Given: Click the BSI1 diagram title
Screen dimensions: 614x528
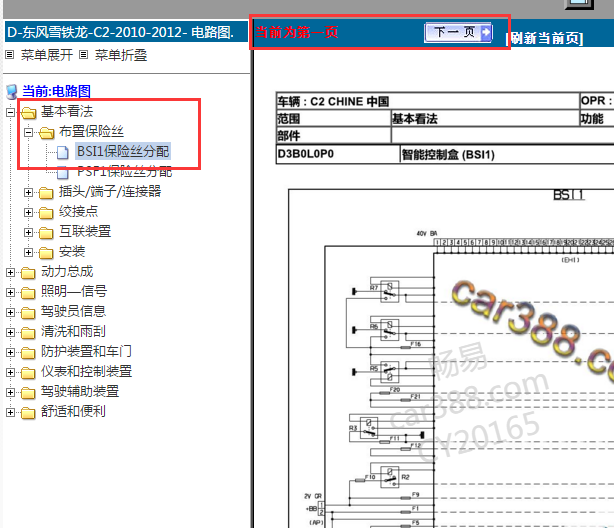Looking at the screenshot, I should point(569,195).
